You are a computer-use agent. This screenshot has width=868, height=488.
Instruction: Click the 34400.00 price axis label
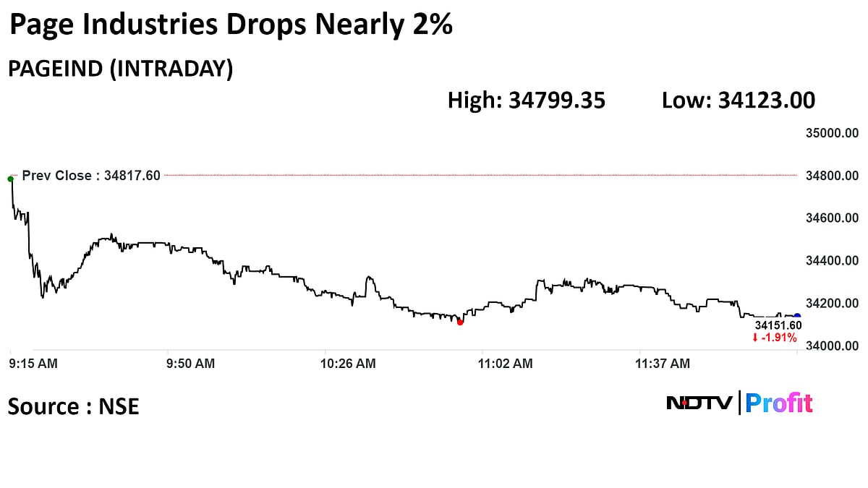831,260
